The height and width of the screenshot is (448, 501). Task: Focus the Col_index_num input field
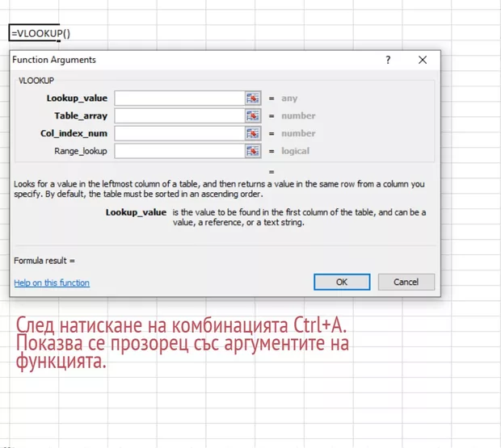(x=179, y=133)
